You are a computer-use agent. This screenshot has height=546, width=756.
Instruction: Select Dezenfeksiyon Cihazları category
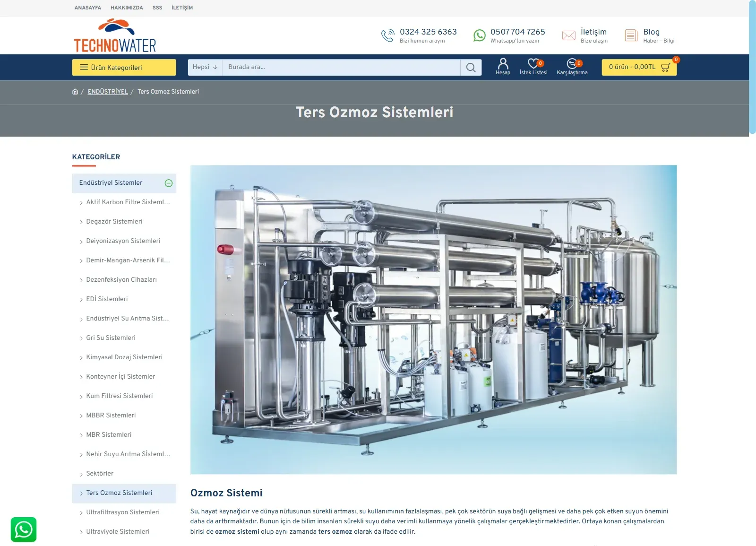click(x=124, y=280)
